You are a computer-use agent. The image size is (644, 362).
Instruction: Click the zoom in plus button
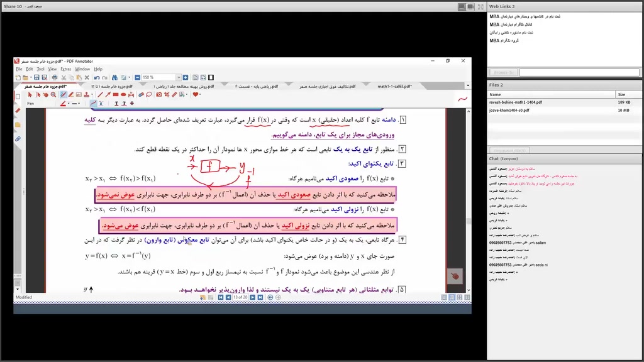click(x=186, y=77)
